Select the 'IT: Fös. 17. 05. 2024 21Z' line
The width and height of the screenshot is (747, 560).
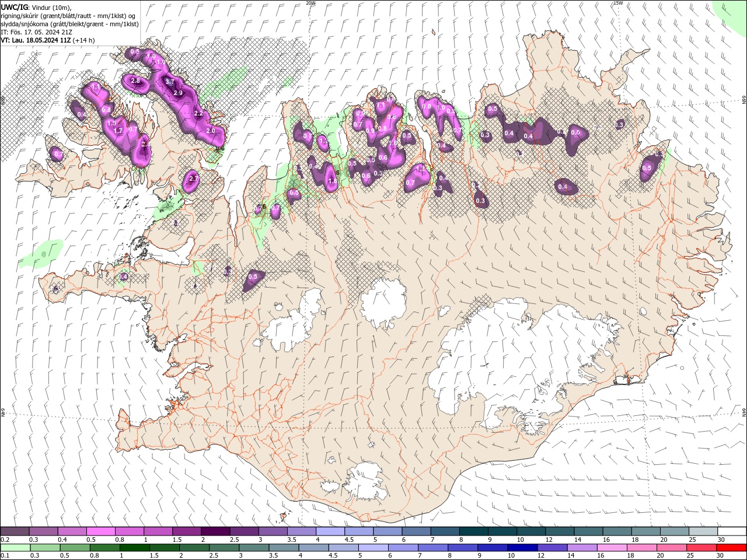tap(37, 32)
